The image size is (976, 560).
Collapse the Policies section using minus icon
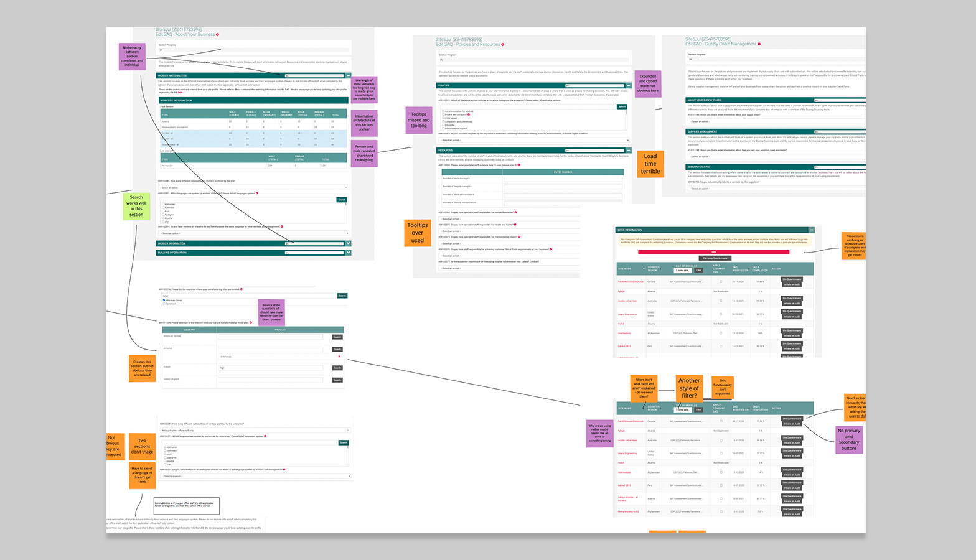point(628,85)
